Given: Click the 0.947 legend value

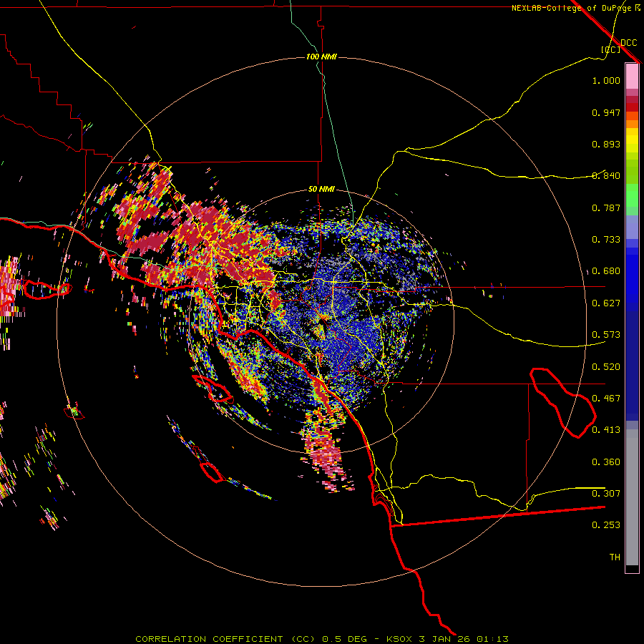Looking at the screenshot, I should click(606, 112).
